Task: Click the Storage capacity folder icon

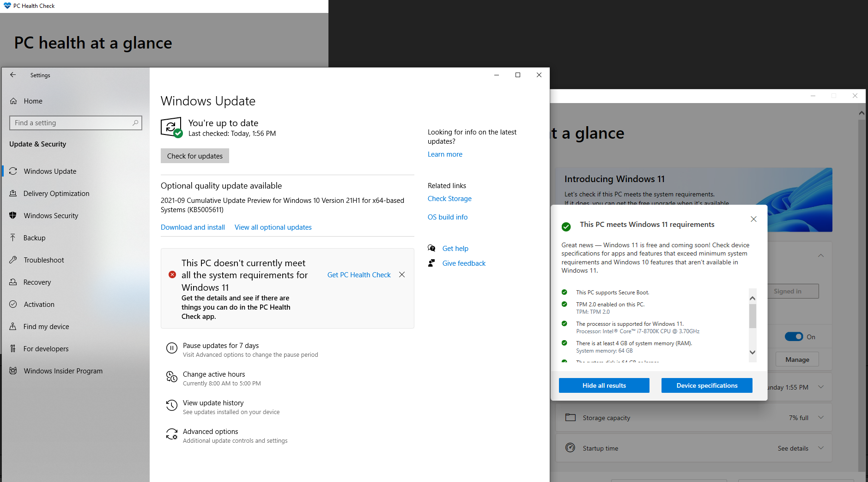Action: (x=571, y=418)
